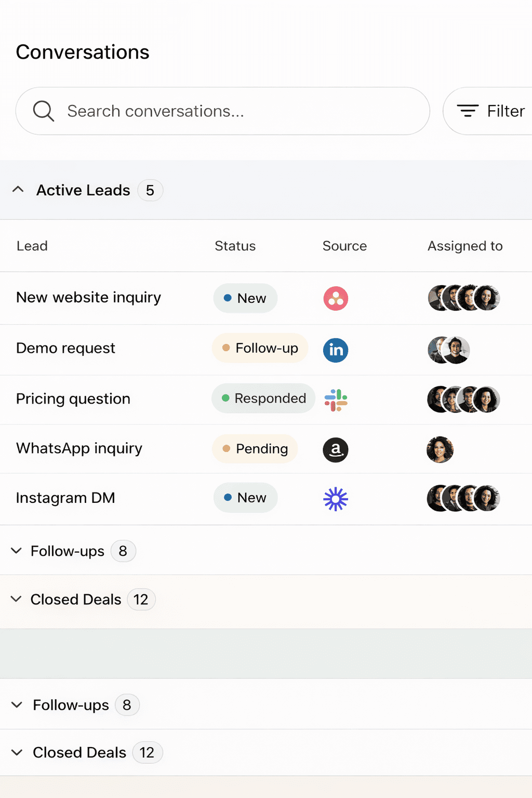532x798 pixels.
Task: Sort by the Status column header
Action: (235, 246)
